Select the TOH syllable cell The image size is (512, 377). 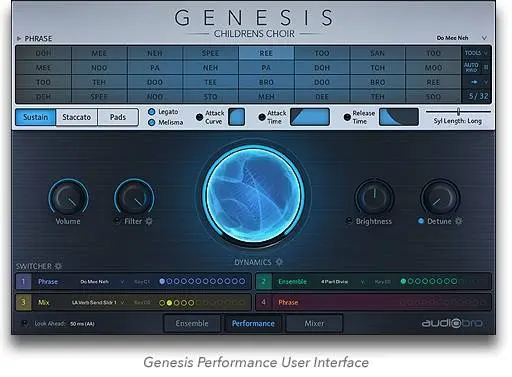coord(377,68)
